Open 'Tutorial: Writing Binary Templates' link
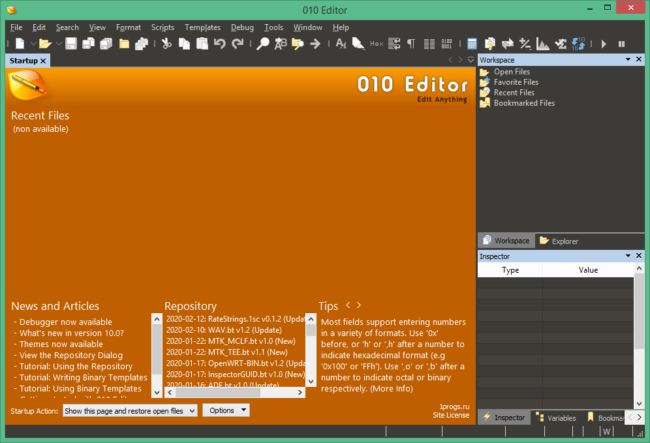The image size is (650, 443). pyautogui.click(x=83, y=378)
